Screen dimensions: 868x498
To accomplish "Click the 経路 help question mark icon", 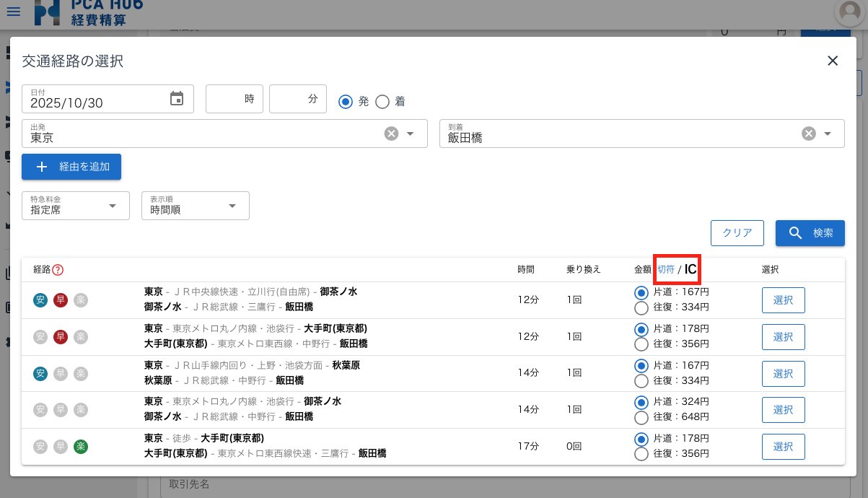I will 58,270.
